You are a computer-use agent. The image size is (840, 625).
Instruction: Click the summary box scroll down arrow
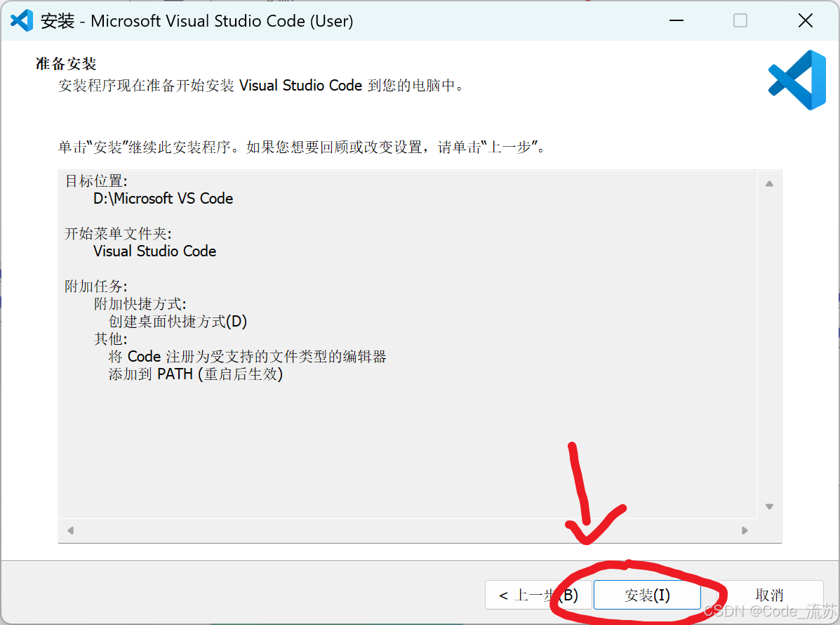(x=769, y=506)
